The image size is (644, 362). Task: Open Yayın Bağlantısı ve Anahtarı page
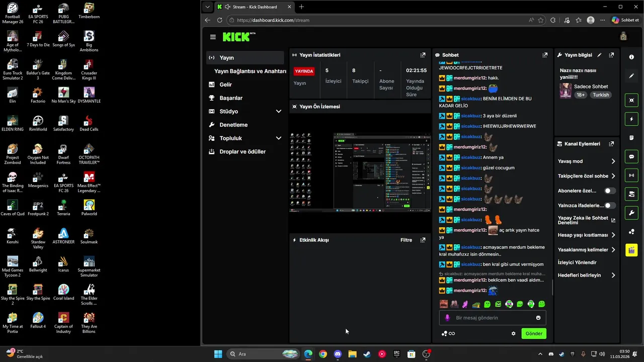250,71
